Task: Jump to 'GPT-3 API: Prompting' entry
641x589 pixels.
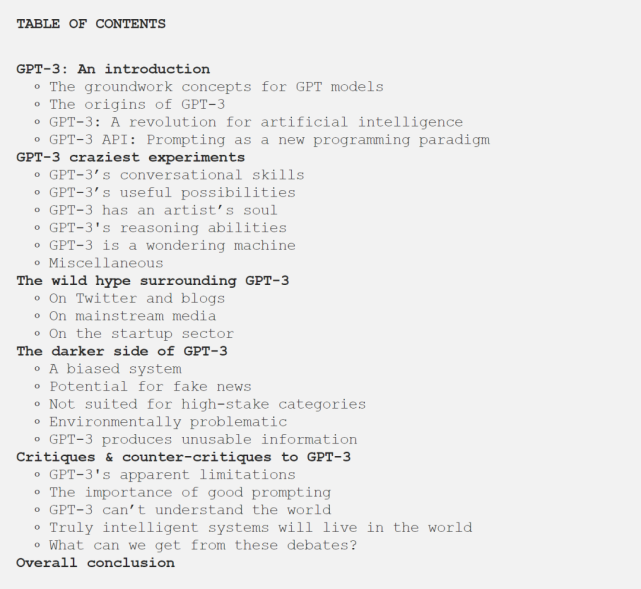Action: point(269,140)
